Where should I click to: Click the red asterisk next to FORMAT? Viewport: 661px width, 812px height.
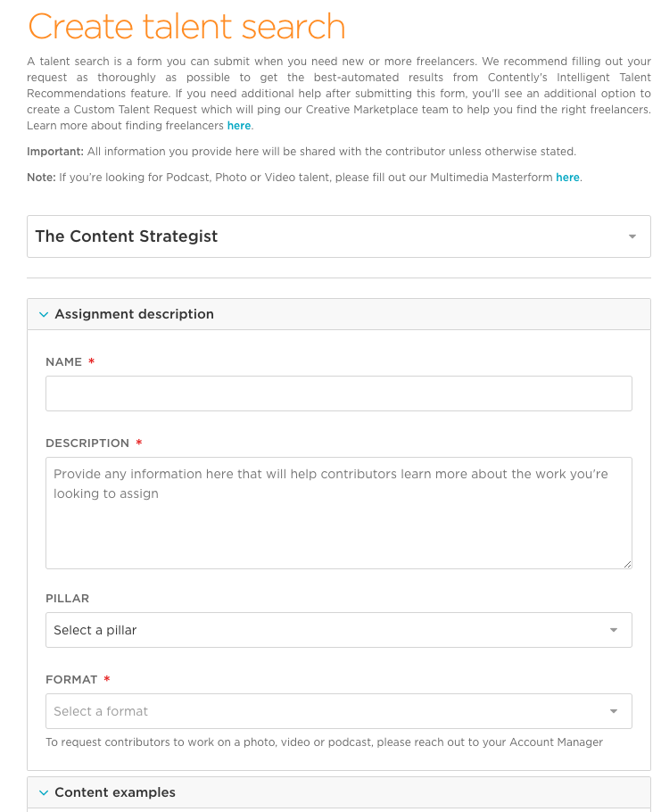coord(105,679)
